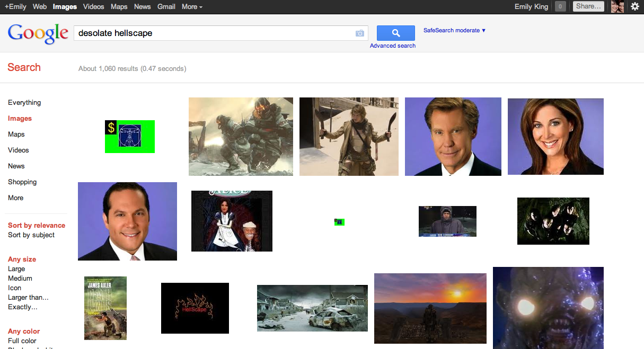This screenshot has width=644, height=349.
Task: Open News in the top bar
Action: 143,6
